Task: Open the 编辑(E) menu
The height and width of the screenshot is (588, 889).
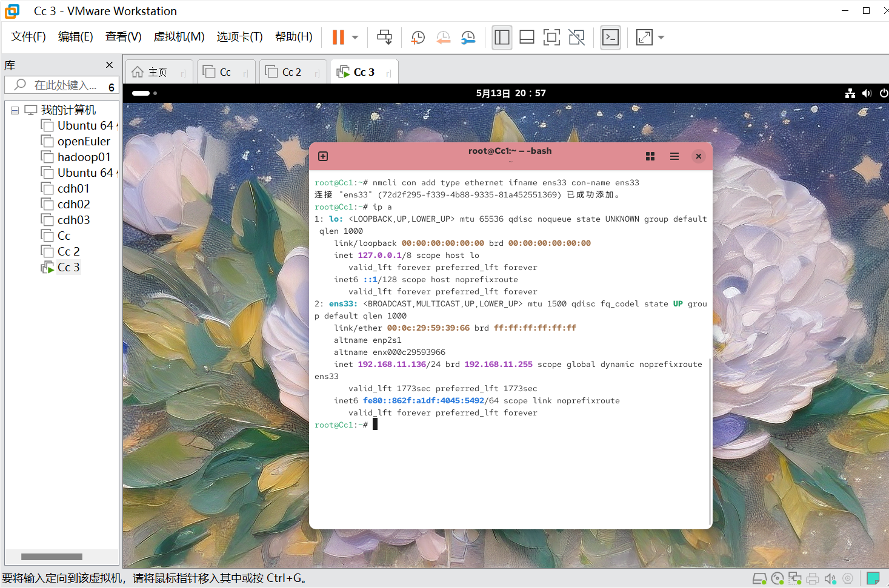Action: tap(76, 37)
